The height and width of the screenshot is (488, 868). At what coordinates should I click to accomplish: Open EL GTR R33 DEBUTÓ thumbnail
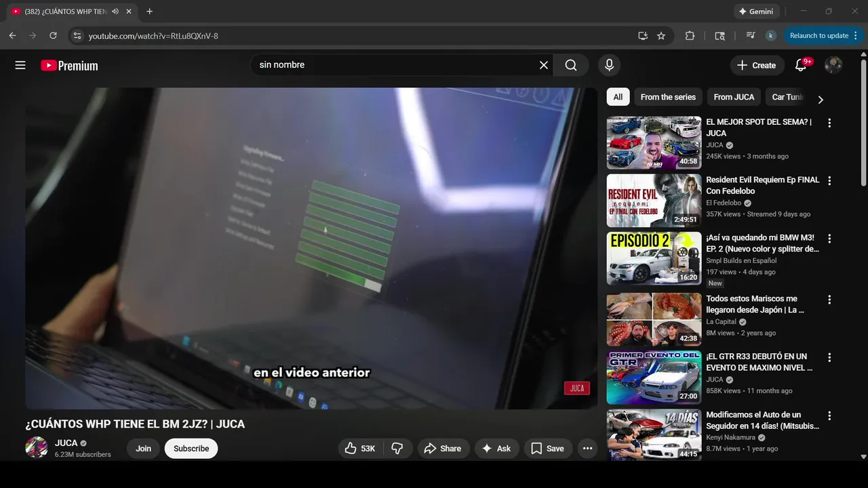654,378
